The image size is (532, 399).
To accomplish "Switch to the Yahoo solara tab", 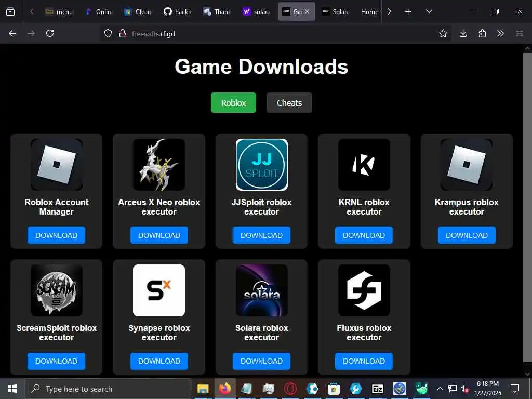I will click(257, 11).
